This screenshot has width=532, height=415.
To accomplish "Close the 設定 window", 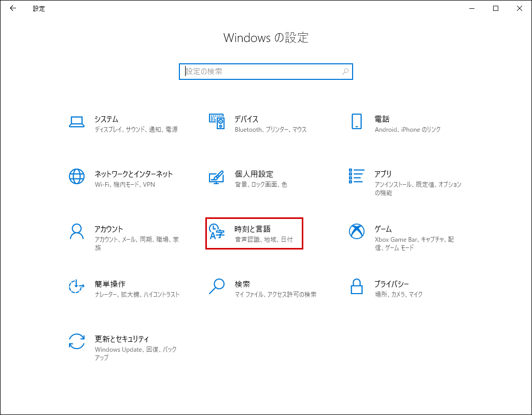I will click(x=520, y=8).
